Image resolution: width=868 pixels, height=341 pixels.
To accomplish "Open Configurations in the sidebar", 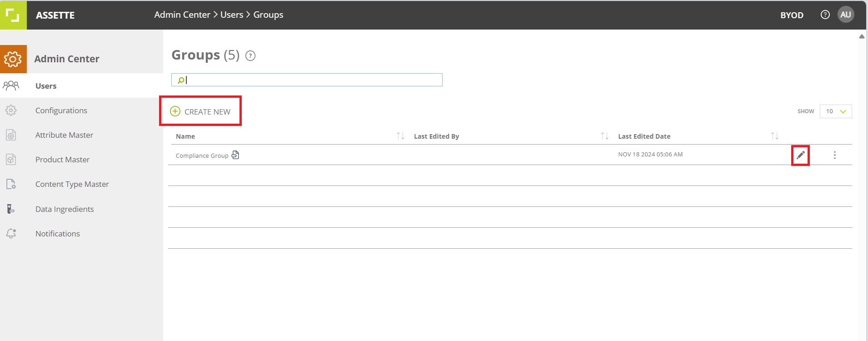I will [x=61, y=110].
